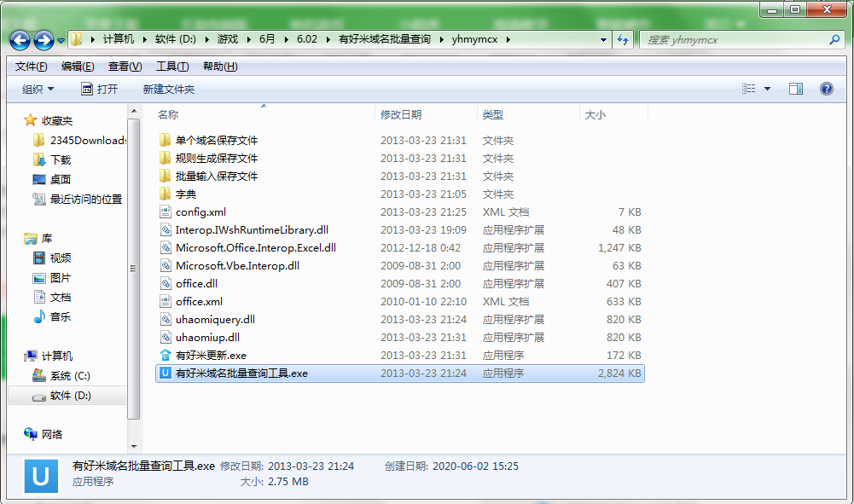
Task: Select the office.dll file icon
Action: 165,284
